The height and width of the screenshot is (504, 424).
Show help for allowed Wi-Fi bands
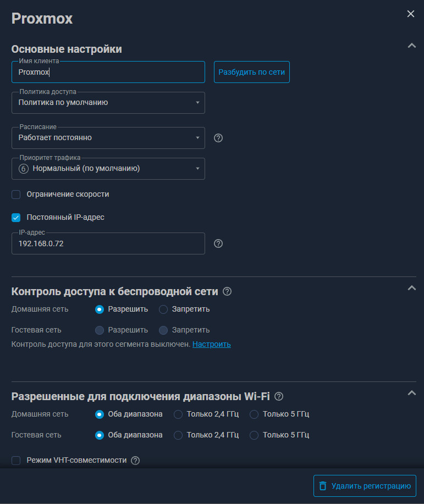coord(279,396)
